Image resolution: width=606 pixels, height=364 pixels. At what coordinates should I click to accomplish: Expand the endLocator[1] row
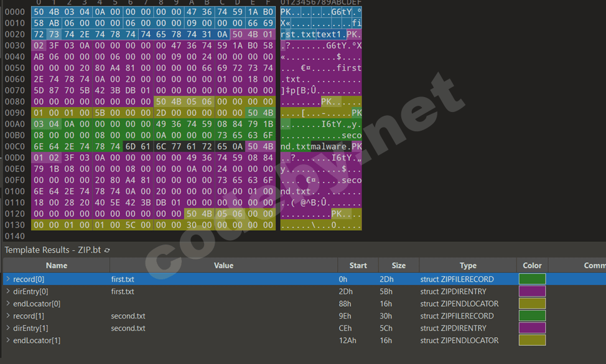(8, 340)
